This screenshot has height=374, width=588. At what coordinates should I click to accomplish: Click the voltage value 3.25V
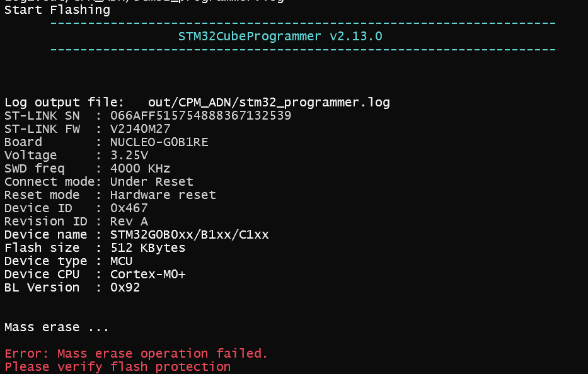click(x=129, y=155)
